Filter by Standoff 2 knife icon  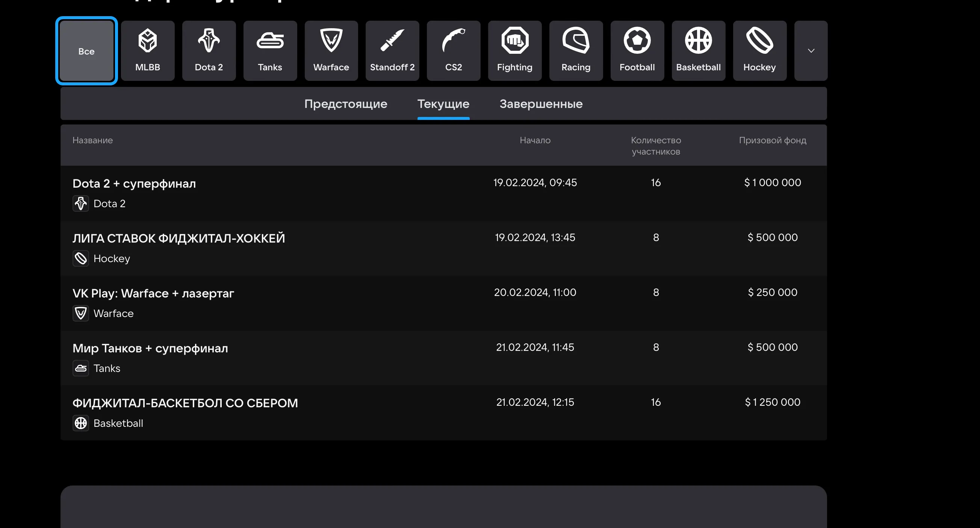[x=392, y=50]
